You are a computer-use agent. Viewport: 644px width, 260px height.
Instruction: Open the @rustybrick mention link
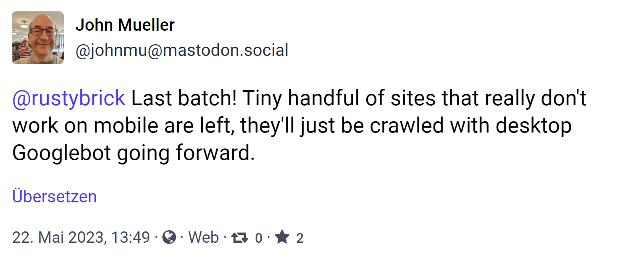(69, 99)
